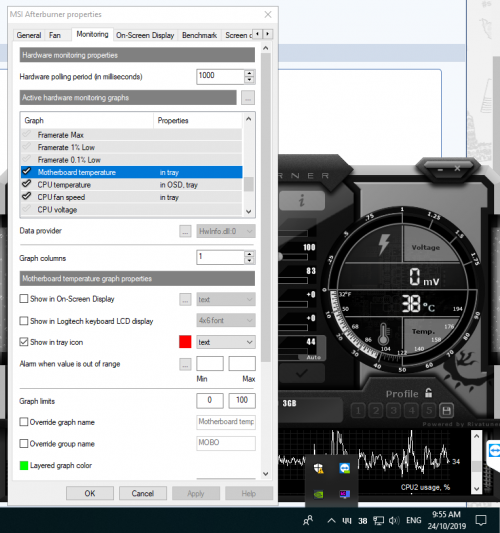Check Show in On-Screen Display
Image resolution: width=500 pixels, height=533 pixels.
tap(24, 299)
